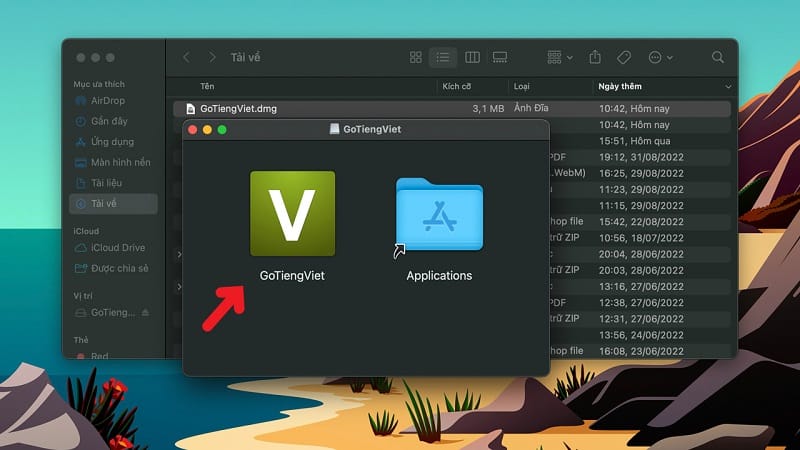
Task: Switch Finder to column view
Action: point(472,58)
